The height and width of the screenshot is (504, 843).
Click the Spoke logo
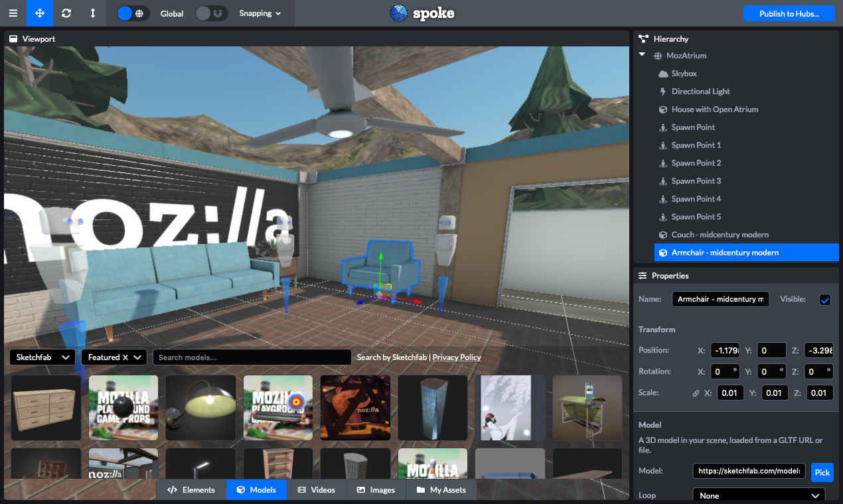click(421, 13)
